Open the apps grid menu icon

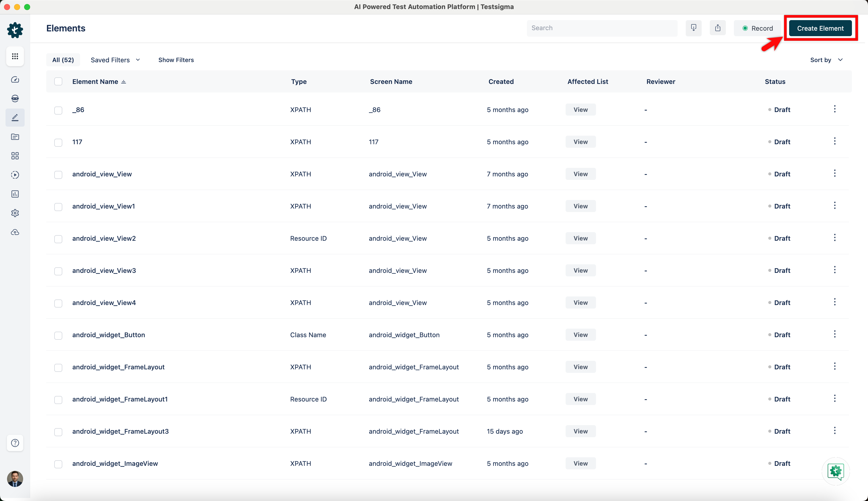pyautogui.click(x=15, y=56)
